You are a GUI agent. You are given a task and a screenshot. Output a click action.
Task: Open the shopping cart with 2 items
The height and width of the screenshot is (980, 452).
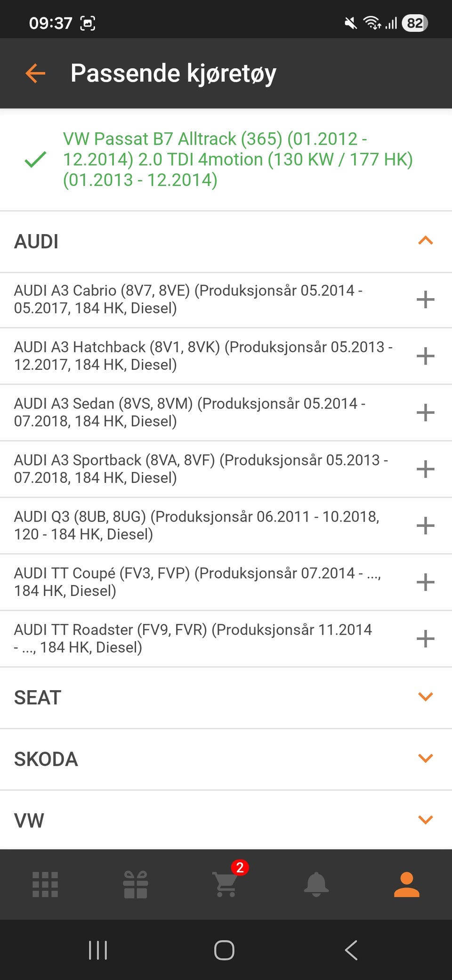tap(226, 884)
